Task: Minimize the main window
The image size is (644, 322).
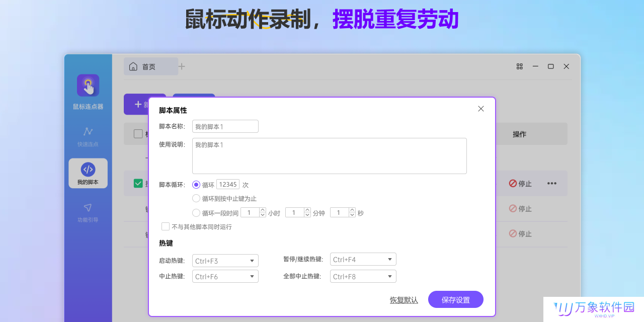Action: (535, 66)
